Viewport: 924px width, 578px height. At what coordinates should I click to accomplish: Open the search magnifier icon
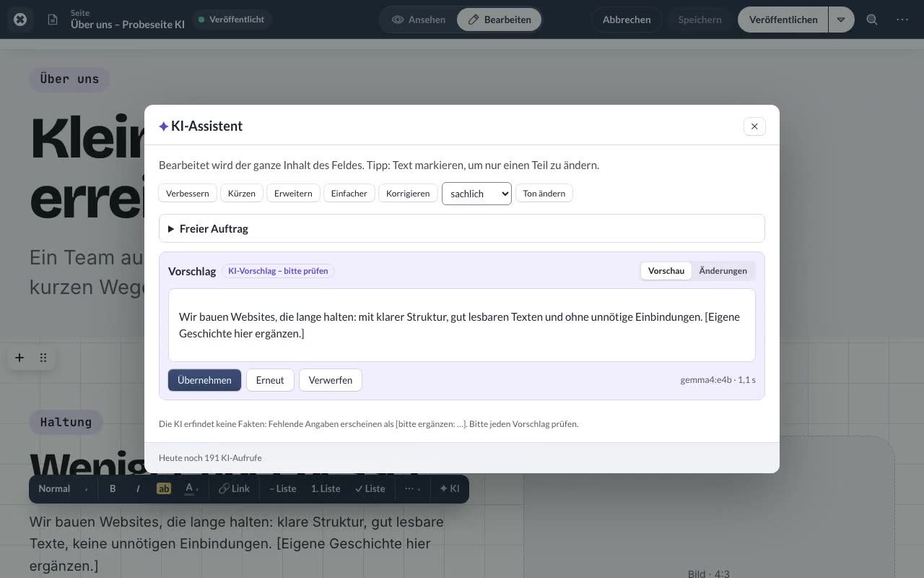872,20
